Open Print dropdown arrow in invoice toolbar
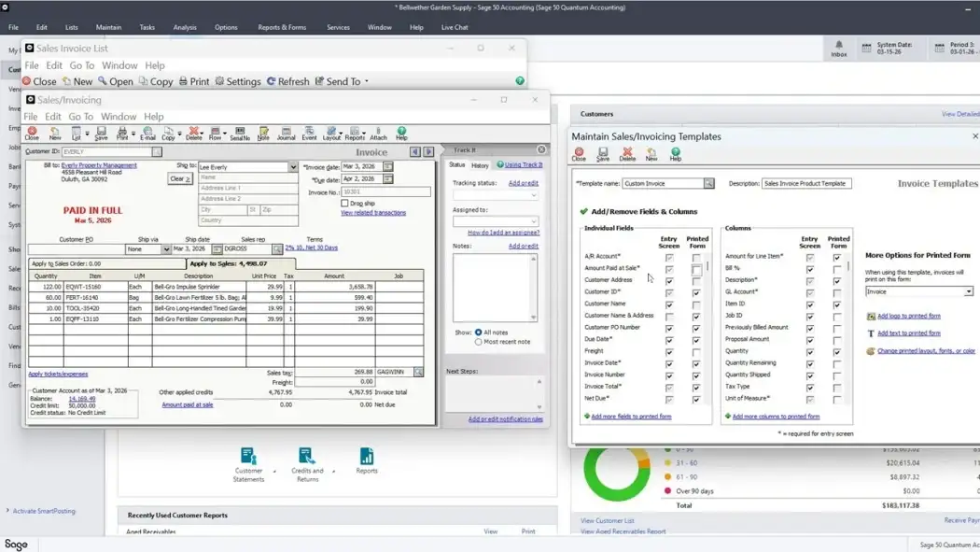 point(133,134)
